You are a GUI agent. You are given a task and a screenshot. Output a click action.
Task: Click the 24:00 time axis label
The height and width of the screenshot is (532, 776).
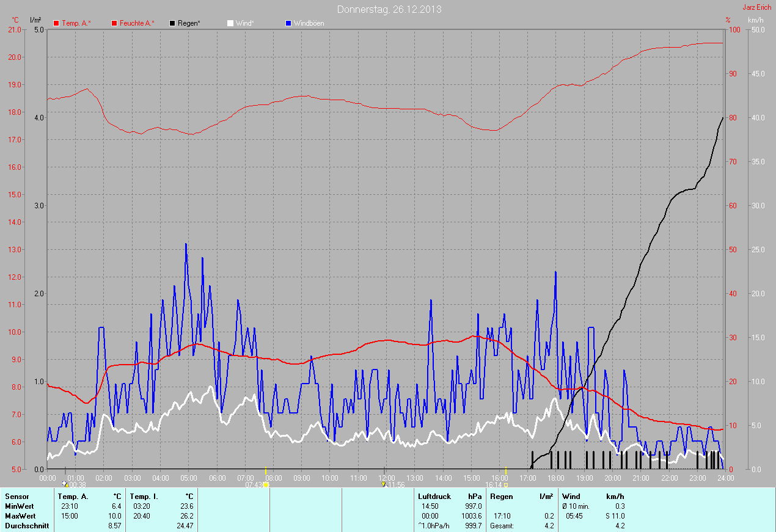coord(725,478)
